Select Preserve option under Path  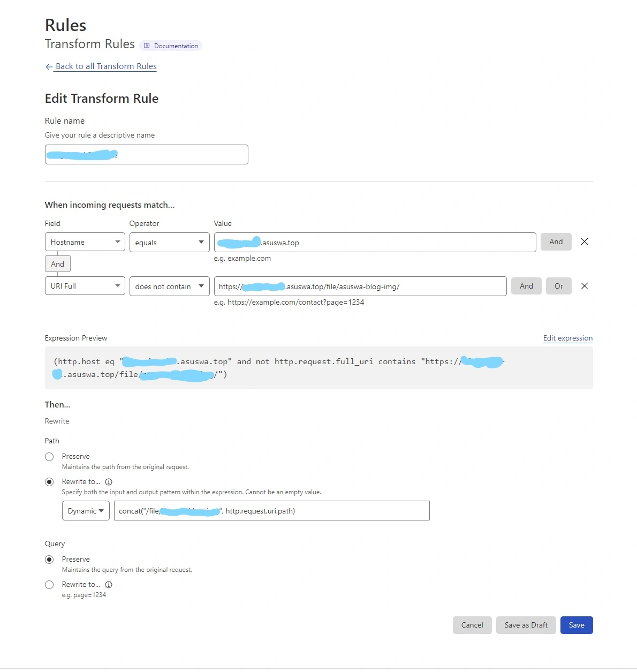49,457
